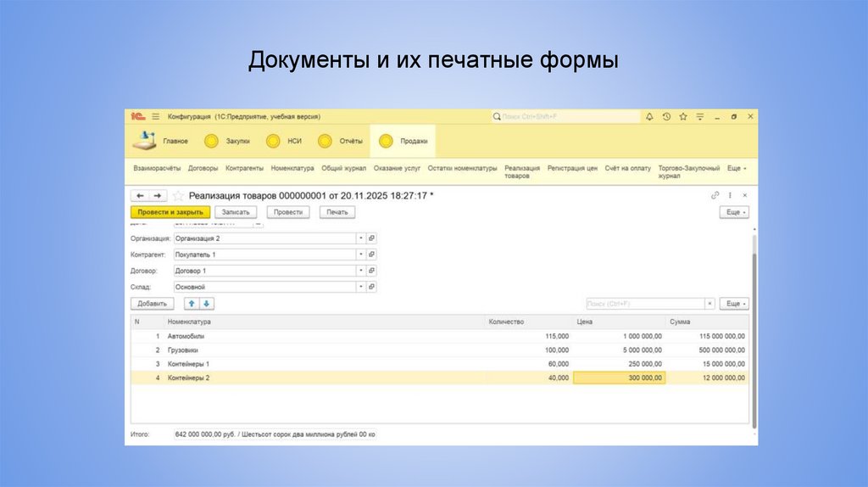The image size is (868, 487).
Task: Add document to favorites star
Action: click(178, 196)
